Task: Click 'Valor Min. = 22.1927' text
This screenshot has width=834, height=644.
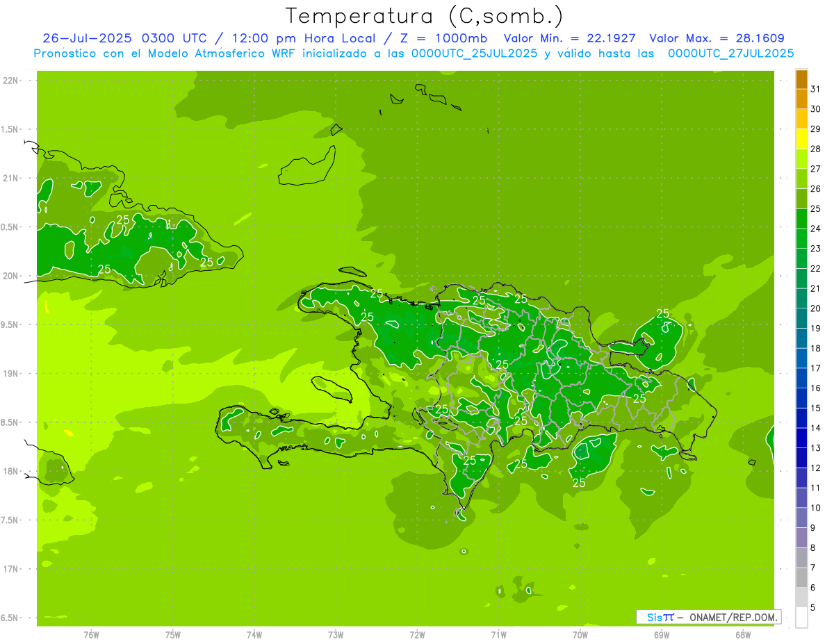Action: pyautogui.click(x=570, y=38)
